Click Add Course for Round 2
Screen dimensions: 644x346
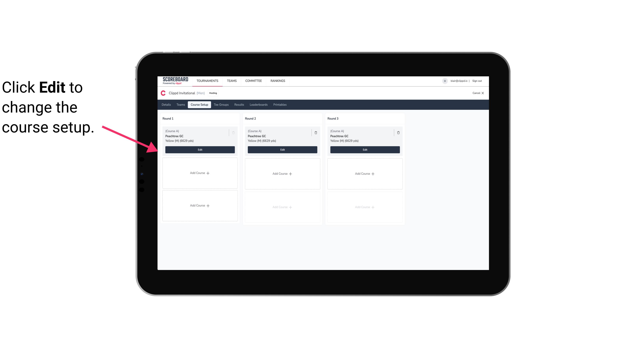(282, 173)
